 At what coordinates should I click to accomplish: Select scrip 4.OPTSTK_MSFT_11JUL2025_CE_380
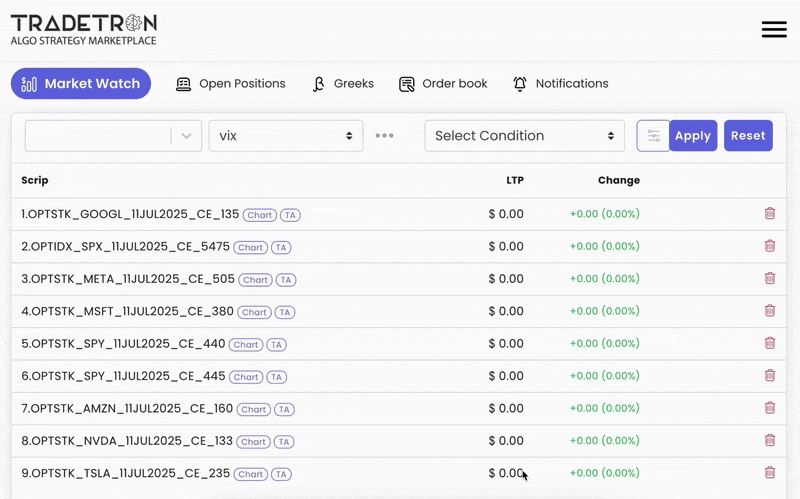click(128, 311)
